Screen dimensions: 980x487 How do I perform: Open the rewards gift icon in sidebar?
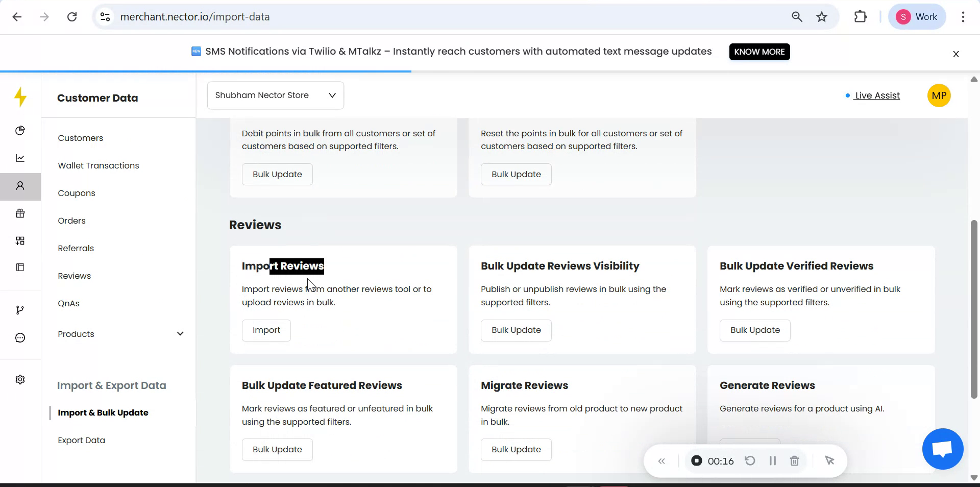(20, 213)
